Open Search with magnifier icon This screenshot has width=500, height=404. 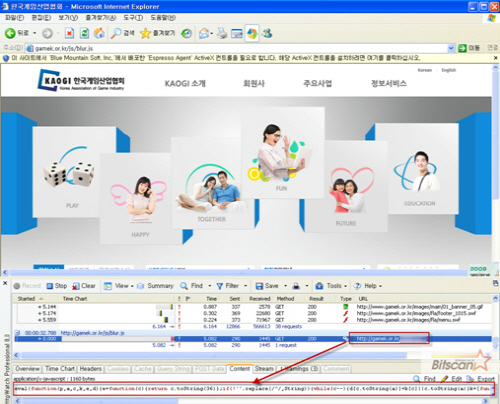[x=122, y=33]
